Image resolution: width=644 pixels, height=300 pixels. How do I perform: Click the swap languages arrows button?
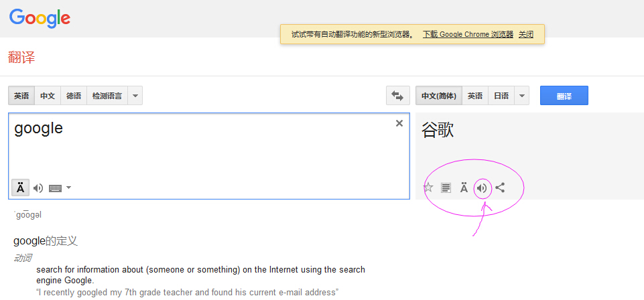pyautogui.click(x=398, y=96)
